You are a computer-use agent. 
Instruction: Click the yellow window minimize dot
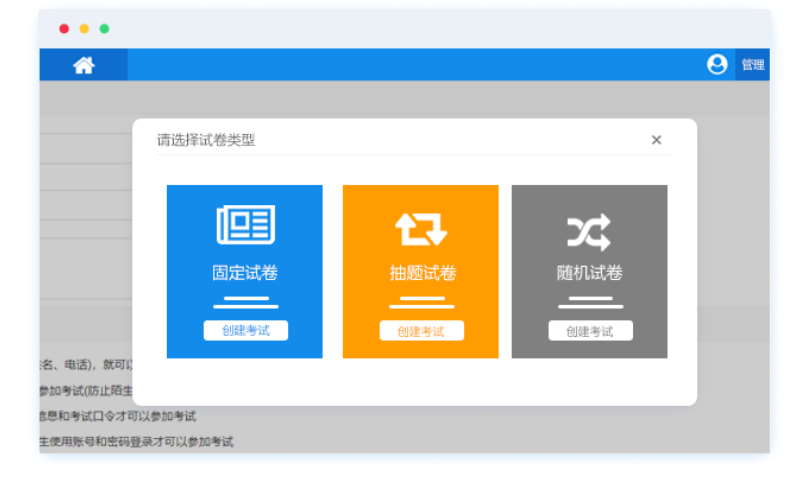(84, 29)
